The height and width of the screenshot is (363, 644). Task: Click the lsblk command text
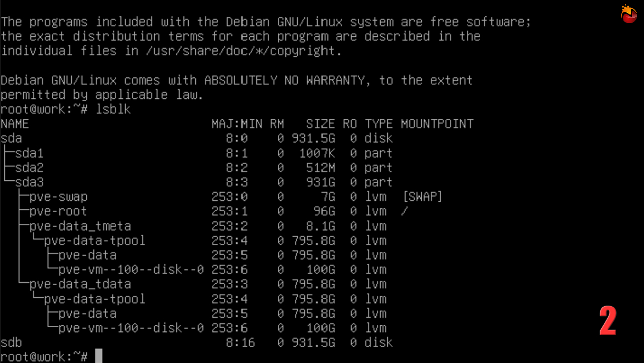pos(113,109)
